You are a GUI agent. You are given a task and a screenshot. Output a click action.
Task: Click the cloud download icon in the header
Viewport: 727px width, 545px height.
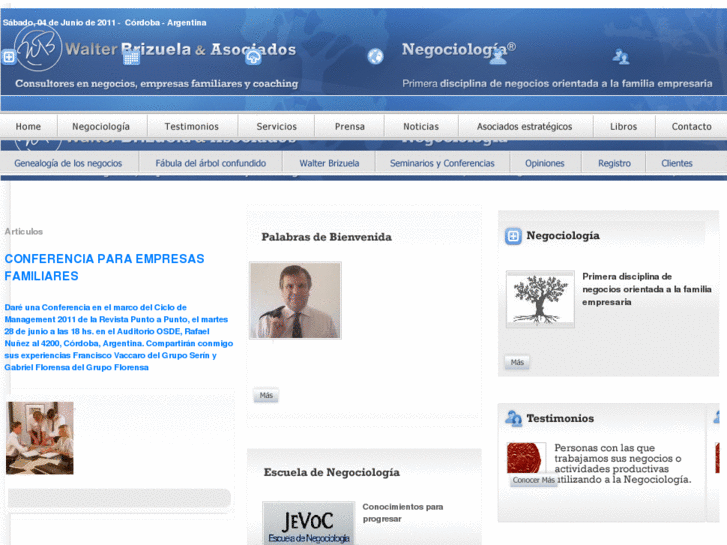pos(253,58)
